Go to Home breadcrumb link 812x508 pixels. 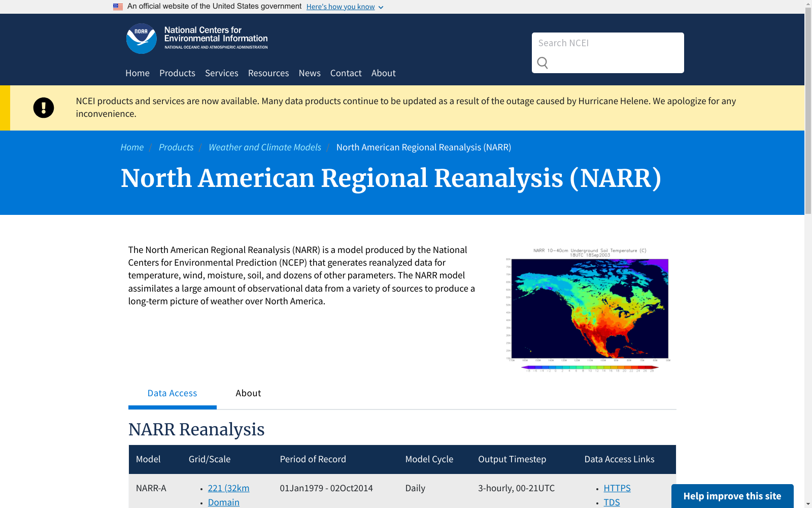132,147
